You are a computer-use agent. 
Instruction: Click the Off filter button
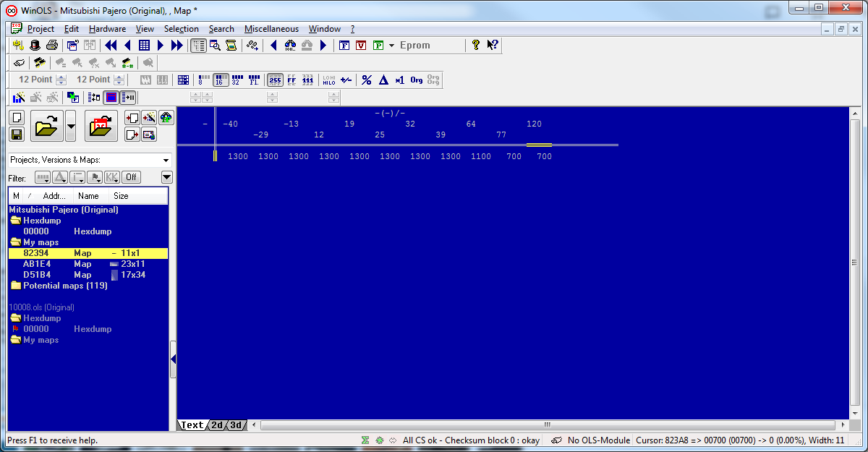(x=131, y=177)
